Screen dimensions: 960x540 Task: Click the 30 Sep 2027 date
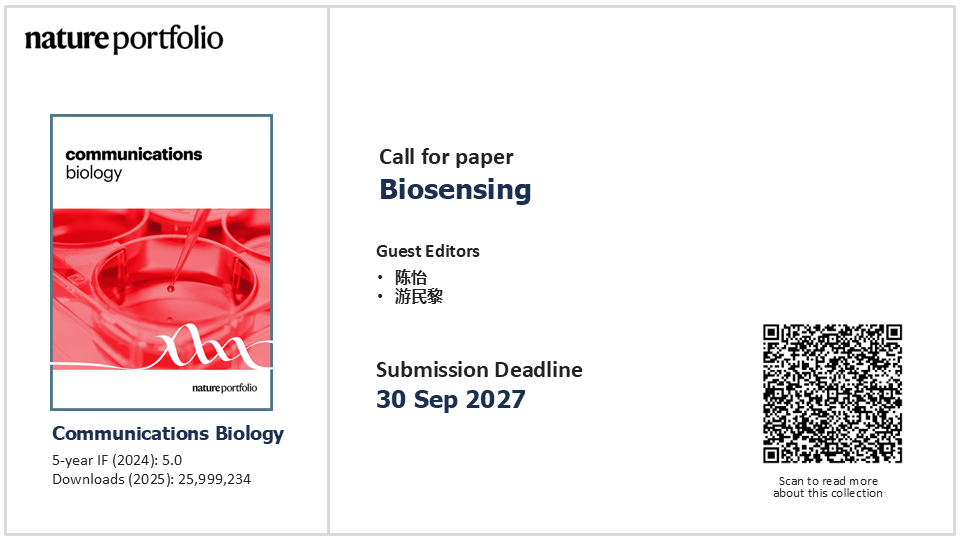pos(451,399)
